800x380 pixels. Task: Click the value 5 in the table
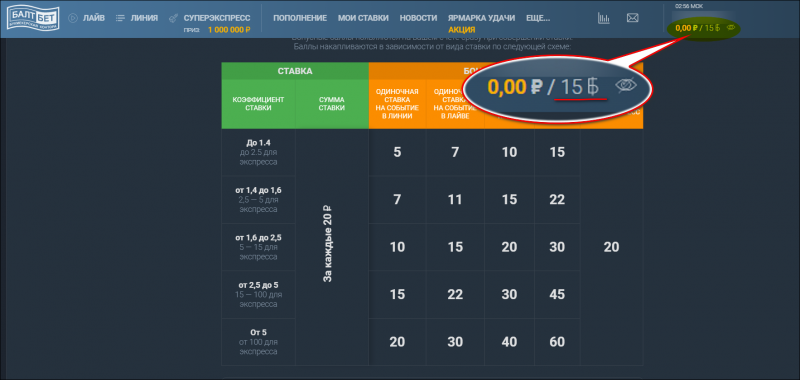[397, 153]
